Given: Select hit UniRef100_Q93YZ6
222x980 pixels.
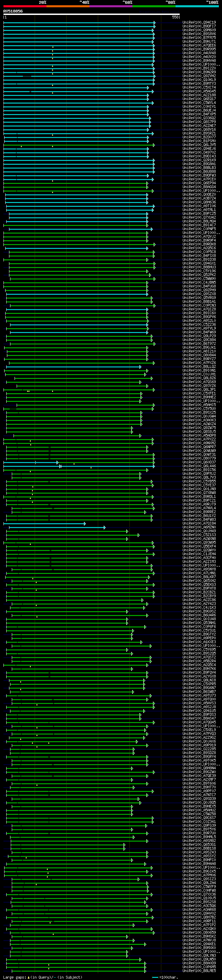Looking at the screenshot, I should click(199, 386).
